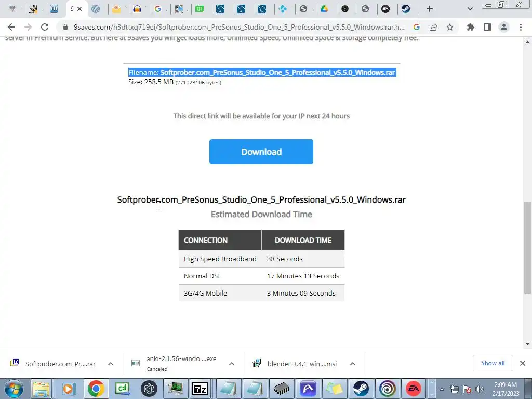Open the chip icon app in taskbar
532x399 pixels.
coord(281,389)
